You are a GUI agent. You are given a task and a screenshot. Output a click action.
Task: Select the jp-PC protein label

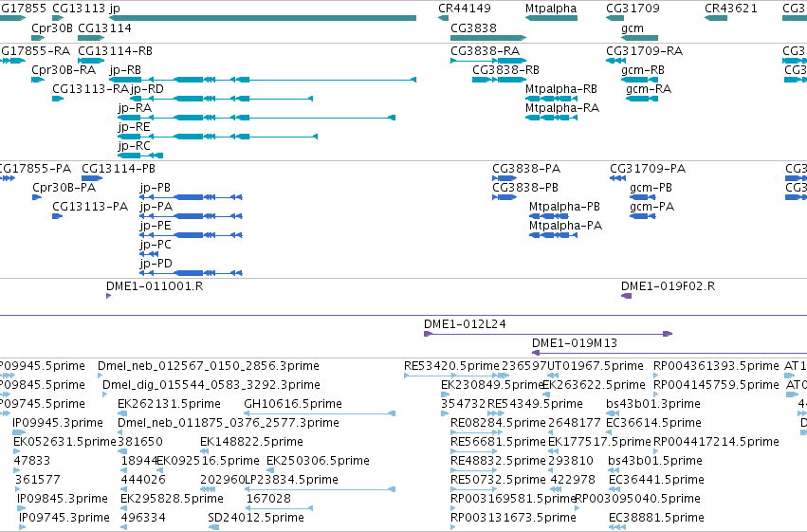pos(155,246)
